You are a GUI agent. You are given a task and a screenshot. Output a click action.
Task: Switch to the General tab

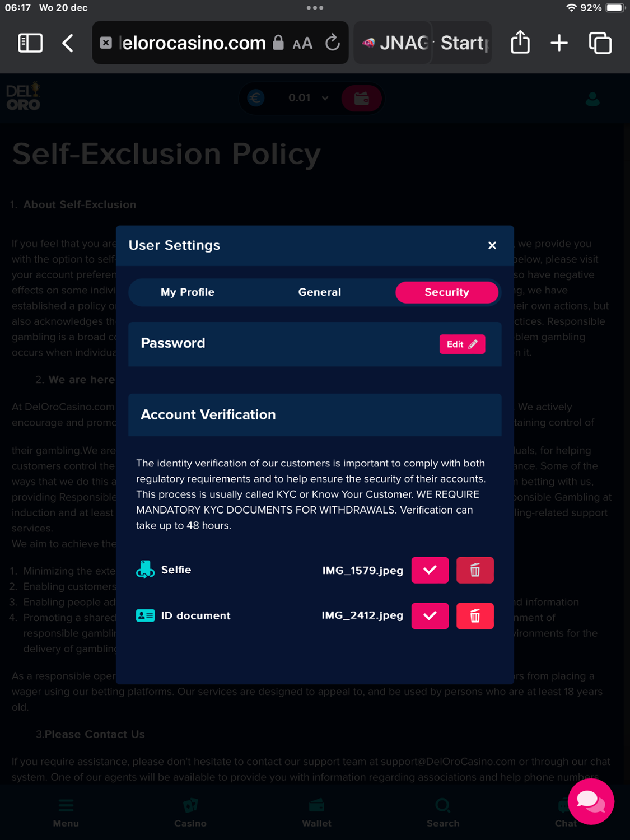(319, 292)
